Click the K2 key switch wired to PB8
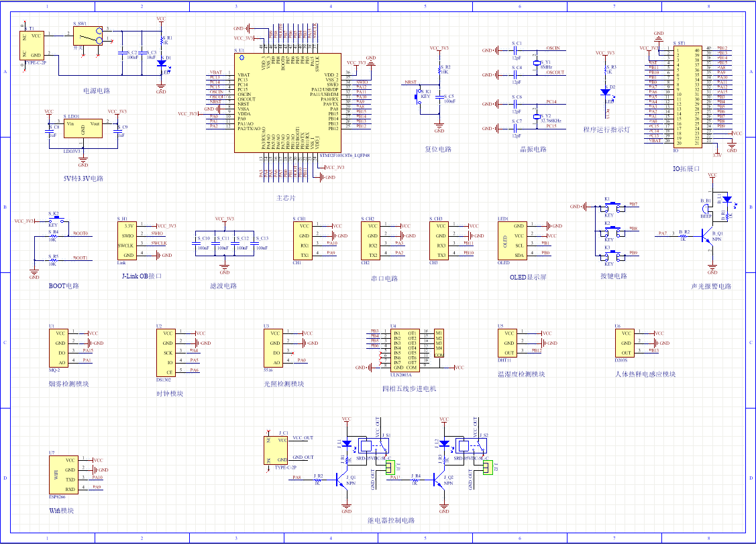This screenshot has height=544, width=756. tap(612, 232)
